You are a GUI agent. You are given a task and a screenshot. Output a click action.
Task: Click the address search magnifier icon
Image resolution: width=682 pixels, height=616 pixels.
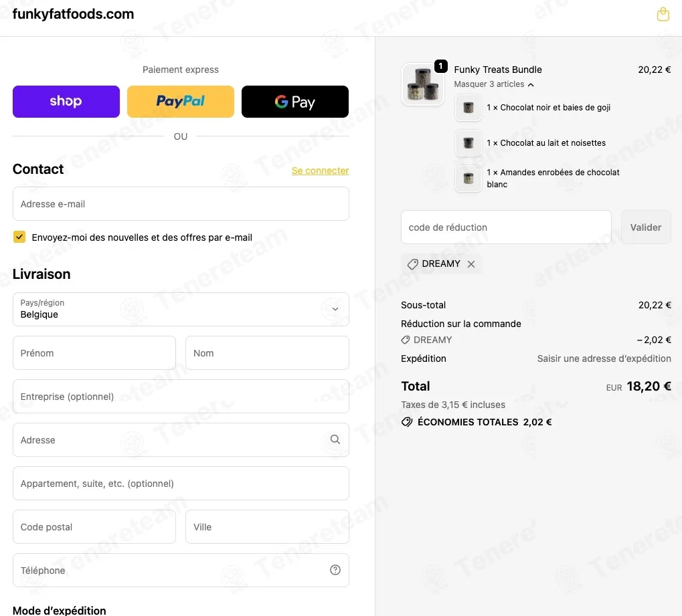[335, 439]
